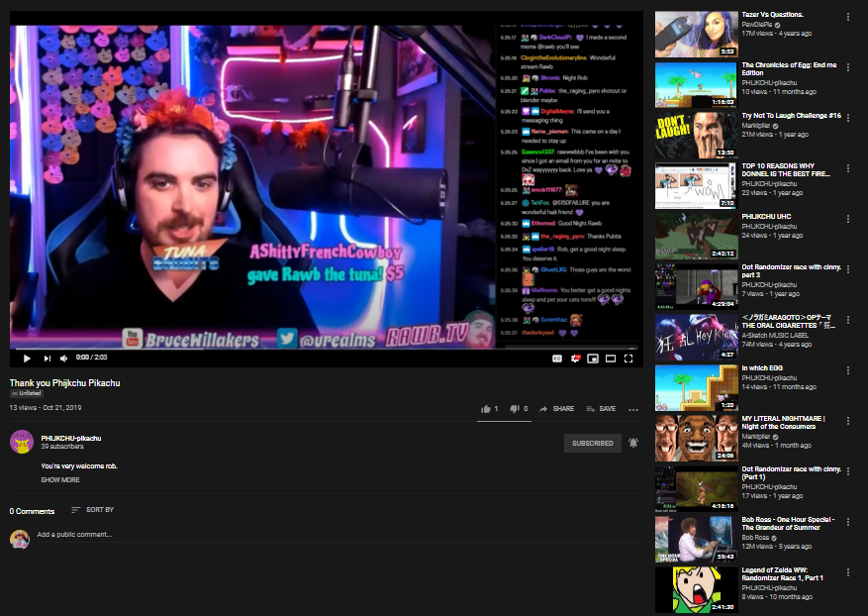Viewport: 868px width, 616px height.
Task: Open Markiplier channel under Try Not To Laugh
Action: [x=755, y=126]
